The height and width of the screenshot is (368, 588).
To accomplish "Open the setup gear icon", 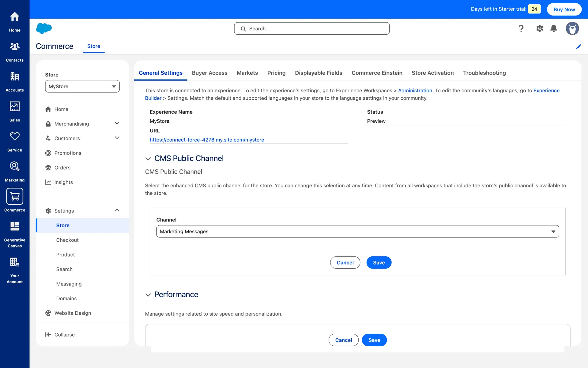I will [x=540, y=29].
